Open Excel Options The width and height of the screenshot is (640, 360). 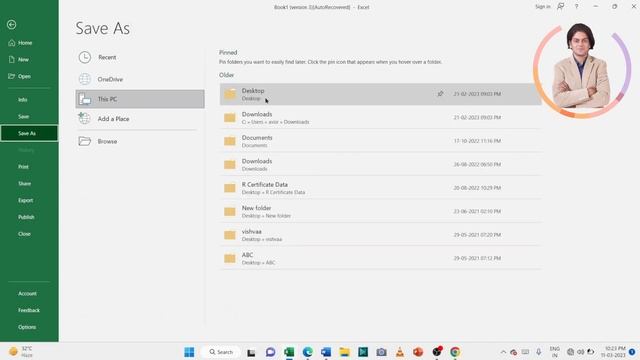point(27,327)
